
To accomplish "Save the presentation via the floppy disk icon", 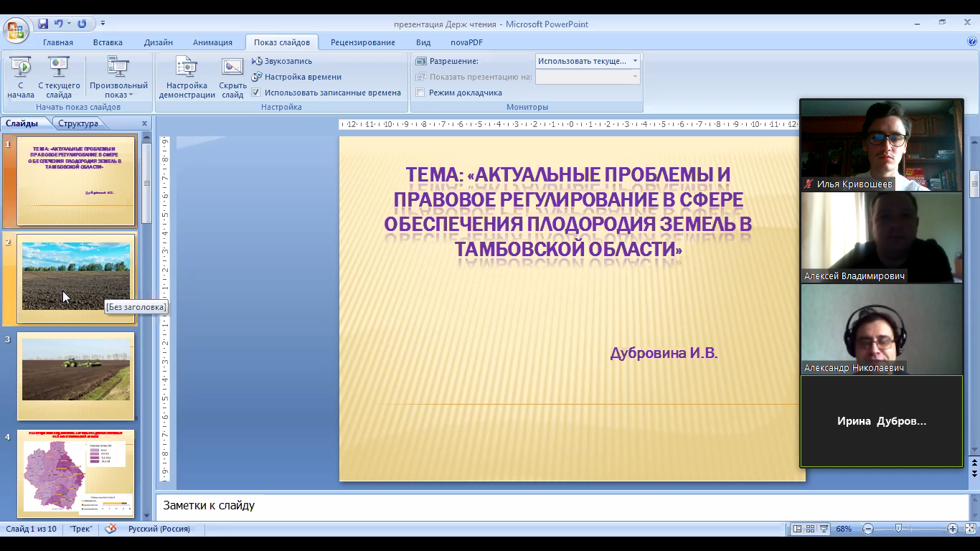I will pyautogui.click(x=43, y=24).
